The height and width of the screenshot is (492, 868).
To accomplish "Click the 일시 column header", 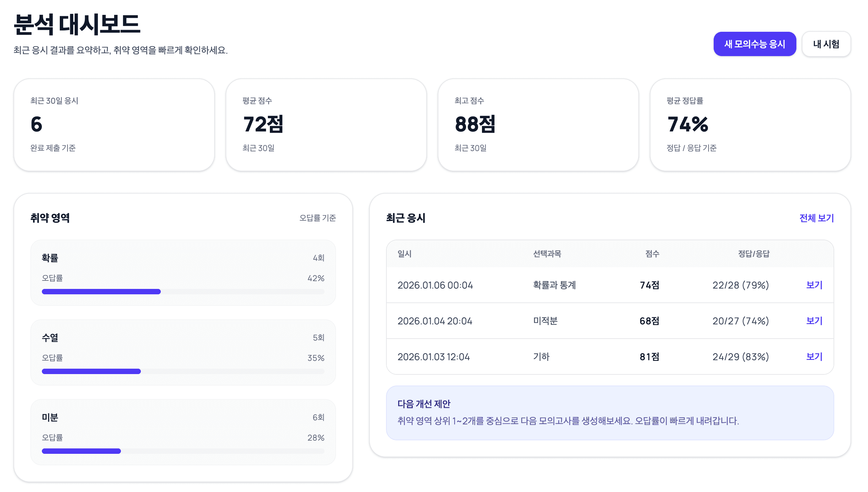I will pyautogui.click(x=404, y=254).
